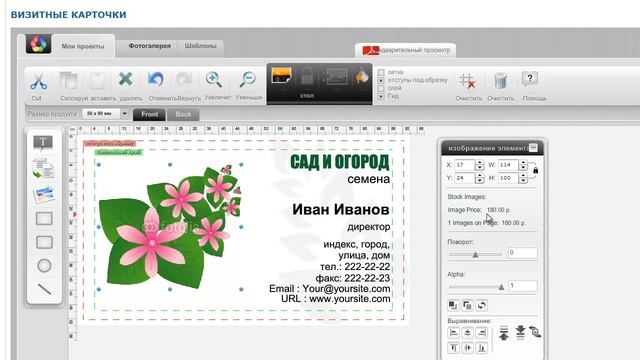Click the move layer up arrow icon
This screenshot has width=640, height=360.
pyautogui.click(x=504, y=333)
